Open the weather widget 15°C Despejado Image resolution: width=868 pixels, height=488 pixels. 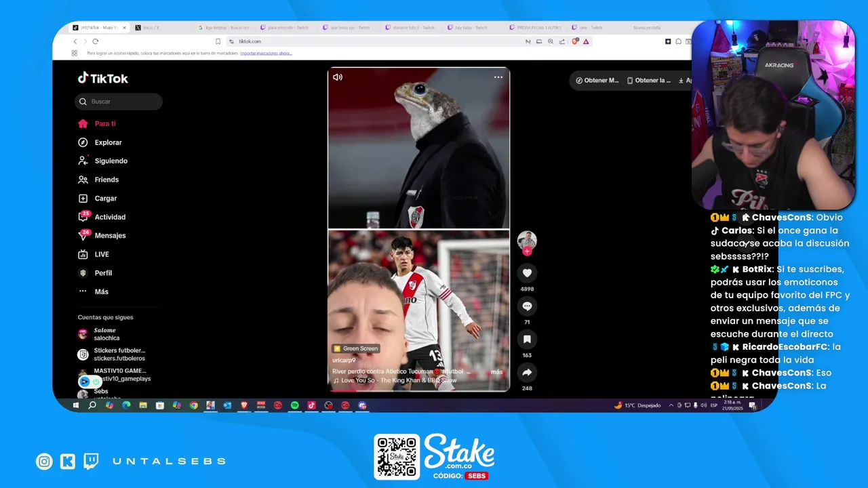[637, 405]
